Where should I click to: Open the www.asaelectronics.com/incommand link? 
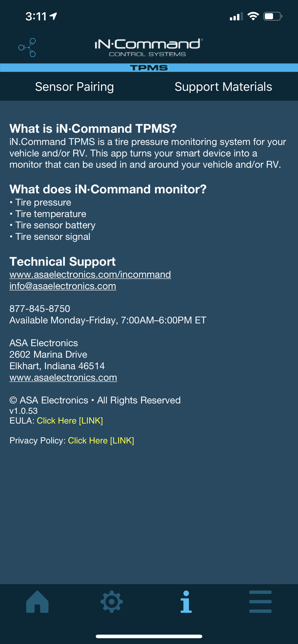pyautogui.click(x=90, y=274)
